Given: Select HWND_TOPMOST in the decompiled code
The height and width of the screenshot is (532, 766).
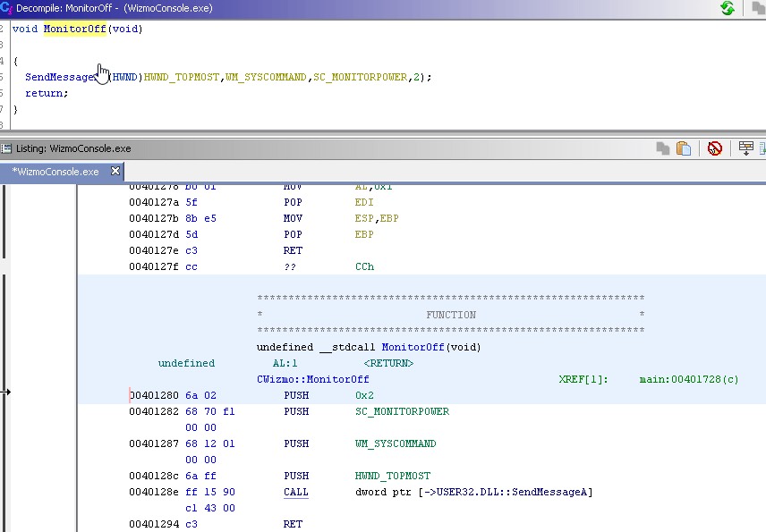Looking at the screenshot, I should click(x=182, y=77).
